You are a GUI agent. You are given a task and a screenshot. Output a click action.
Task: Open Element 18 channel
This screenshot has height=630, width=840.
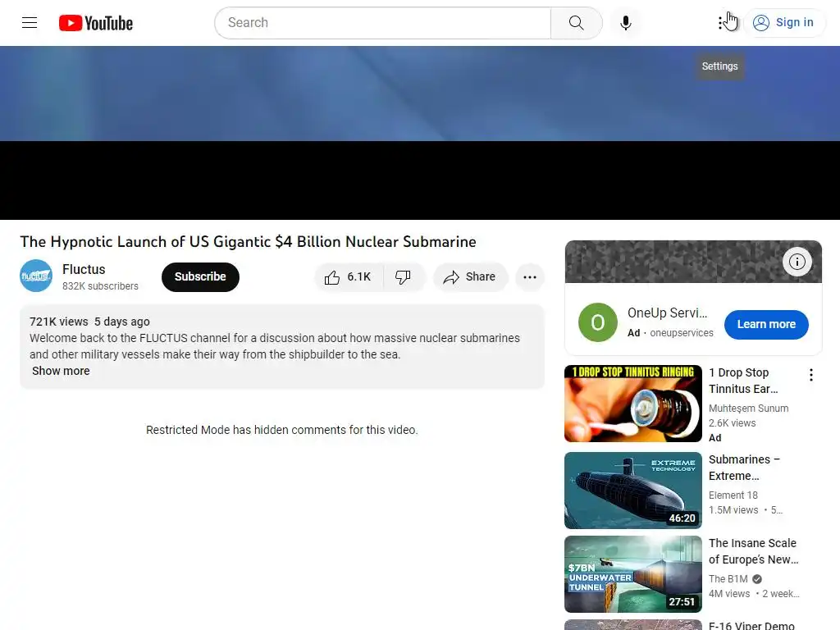(733, 495)
